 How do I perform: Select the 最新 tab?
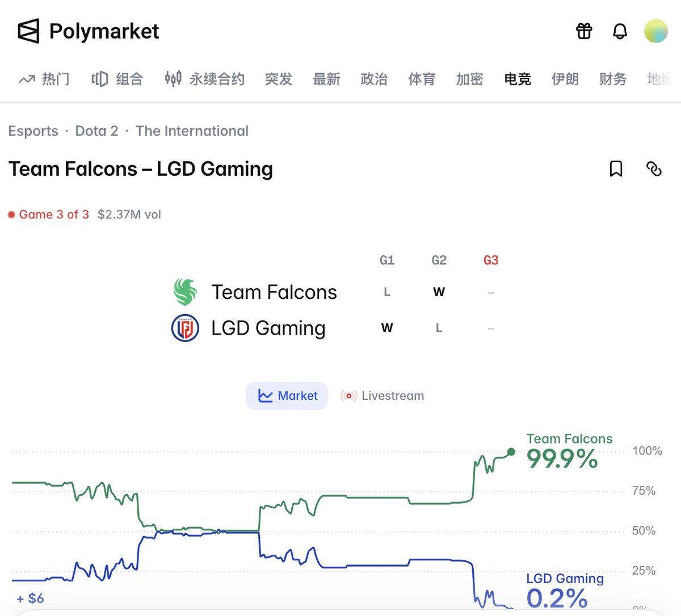(326, 79)
